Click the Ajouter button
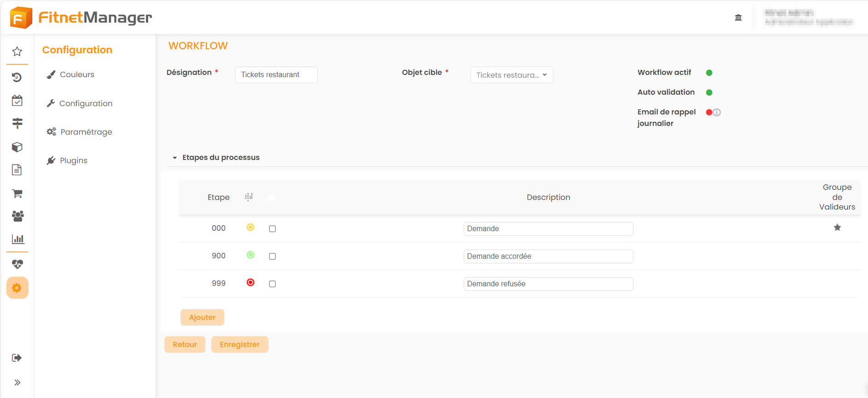This screenshot has width=868, height=398. click(x=202, y=318)
